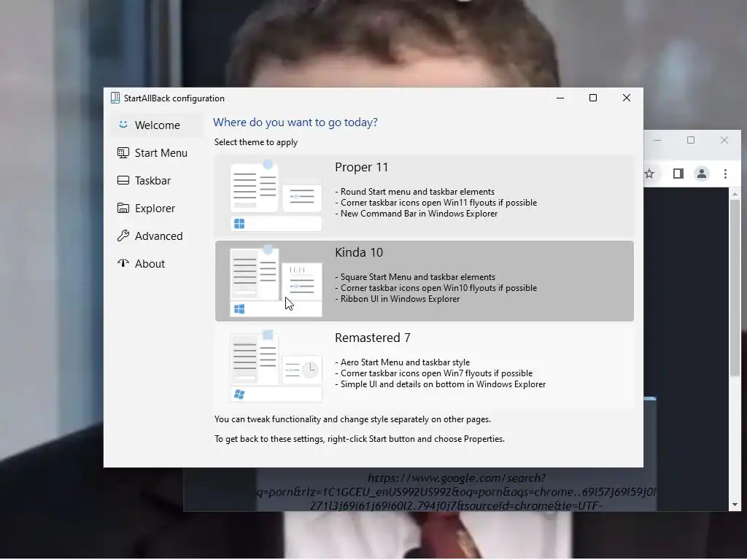747x560 pixels.
Task: Click the Welcome smiley icon
Action: tap(123, 125)
